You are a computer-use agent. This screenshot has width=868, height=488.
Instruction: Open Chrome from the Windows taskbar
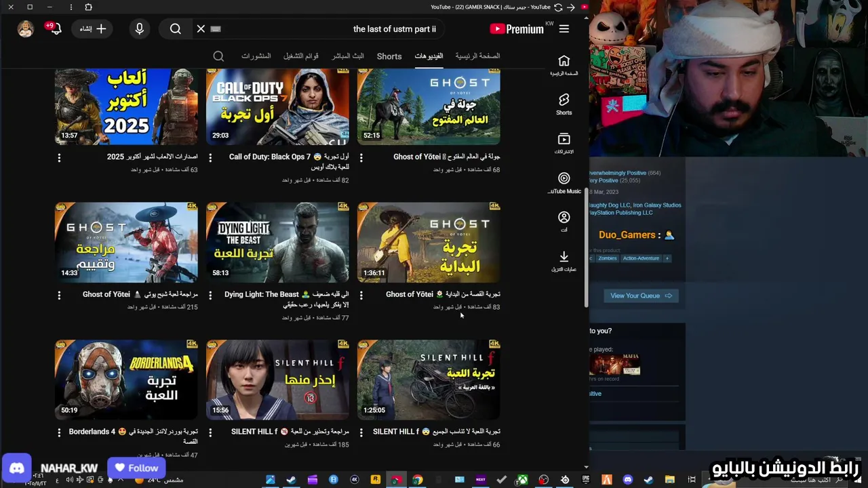click(418, 480)
